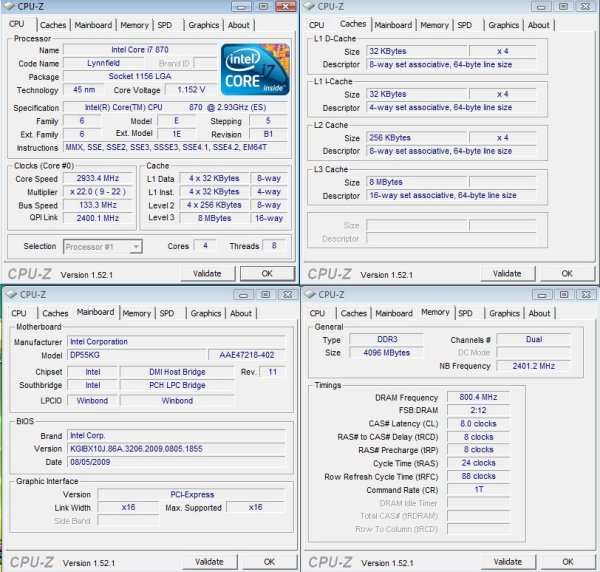This screenshot has width=600, height=572.
Task: Click the DRAM Frequency value '800.4 MHz'
Action: tap(478, 397)
